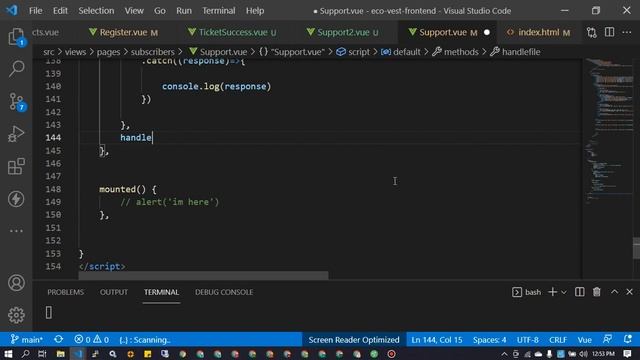
Task: Open the Source Control view
Action: 16,102
